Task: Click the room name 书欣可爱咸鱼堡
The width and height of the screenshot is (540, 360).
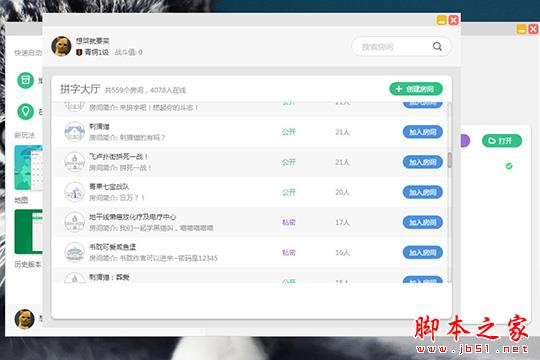Action: (113, 247)
